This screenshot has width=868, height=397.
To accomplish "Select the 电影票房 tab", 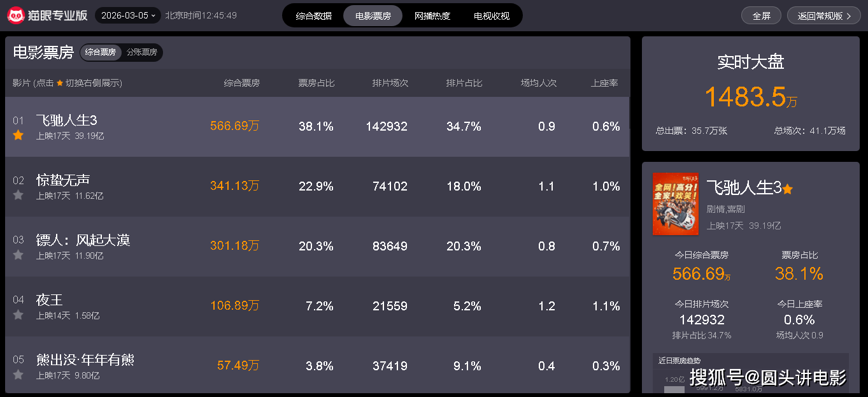I will coord(373,16).
